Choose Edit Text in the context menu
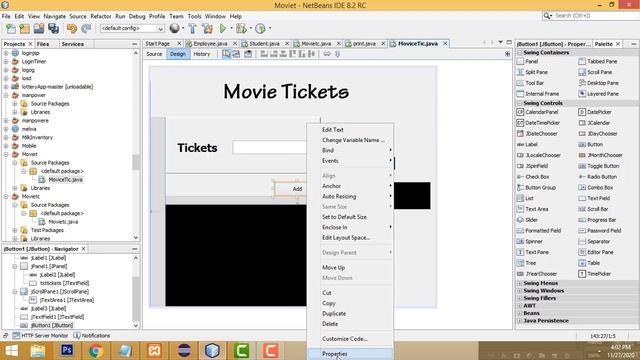 click(350, 129)
